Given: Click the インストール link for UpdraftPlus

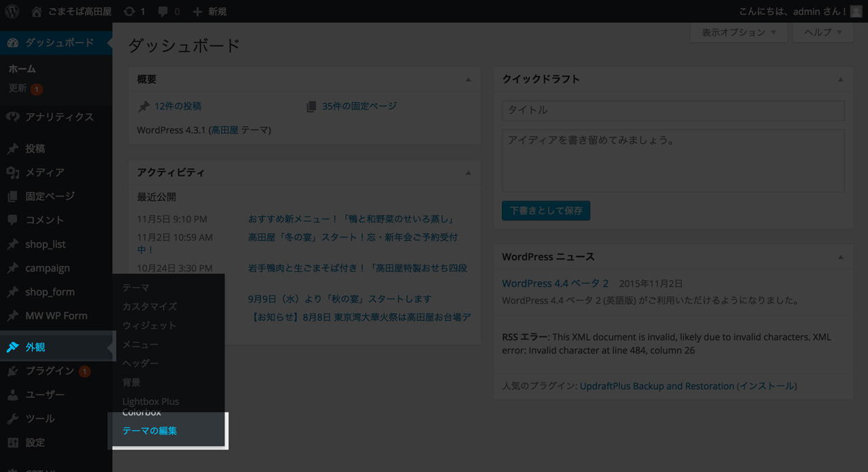Looking at the screenshot, I should [767, 386].
